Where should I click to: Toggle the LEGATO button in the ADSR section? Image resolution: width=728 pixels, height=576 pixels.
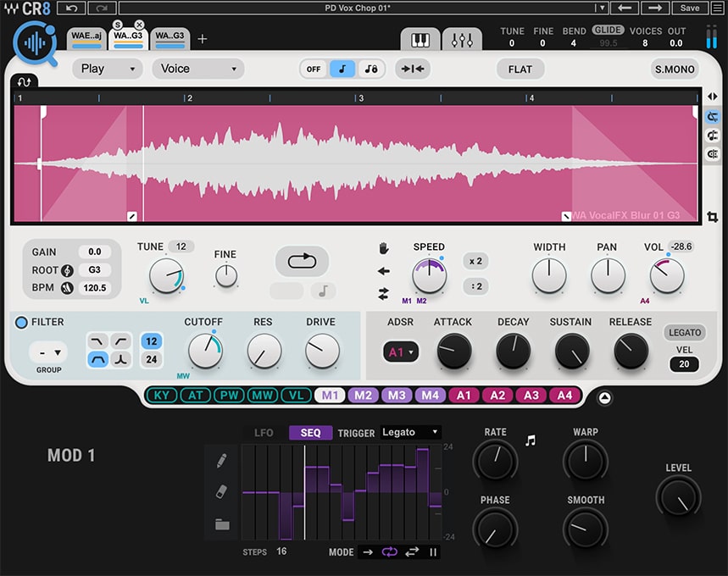(x=685, y=332)
